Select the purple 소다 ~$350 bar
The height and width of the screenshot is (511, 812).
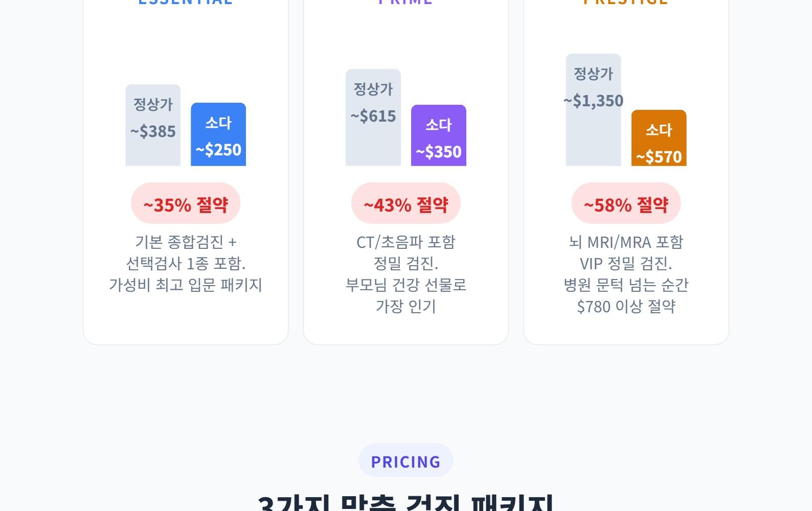pos(439,135)
